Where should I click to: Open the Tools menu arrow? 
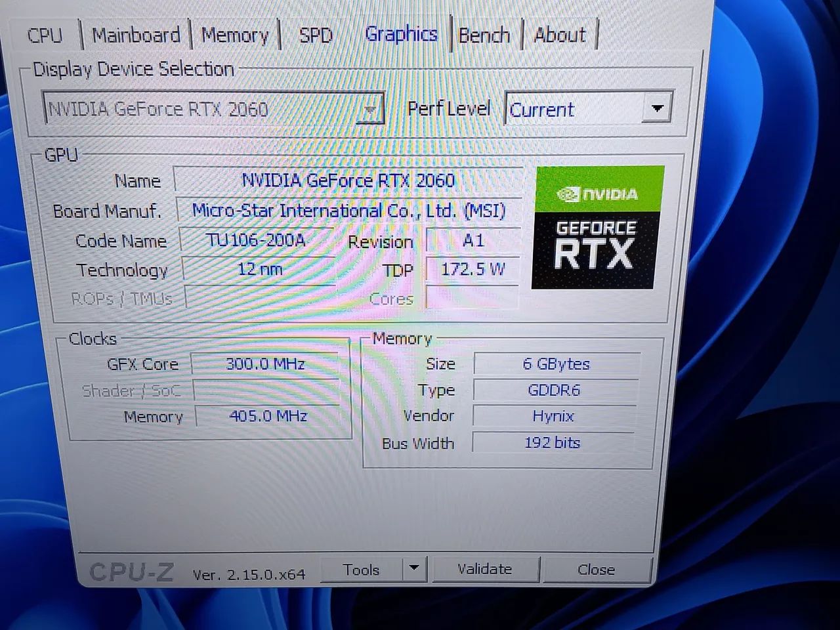click(x=413, y=570)
